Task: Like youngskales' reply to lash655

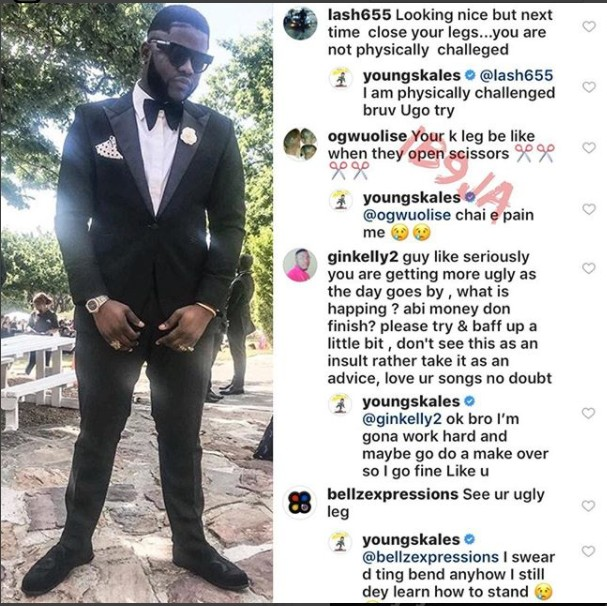Action: point(589,87)
